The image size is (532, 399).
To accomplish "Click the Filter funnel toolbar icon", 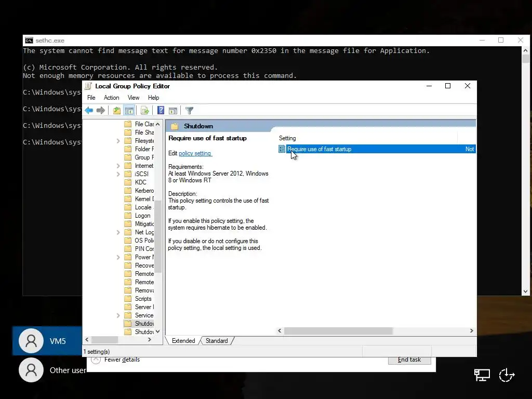I will [189, 110].
